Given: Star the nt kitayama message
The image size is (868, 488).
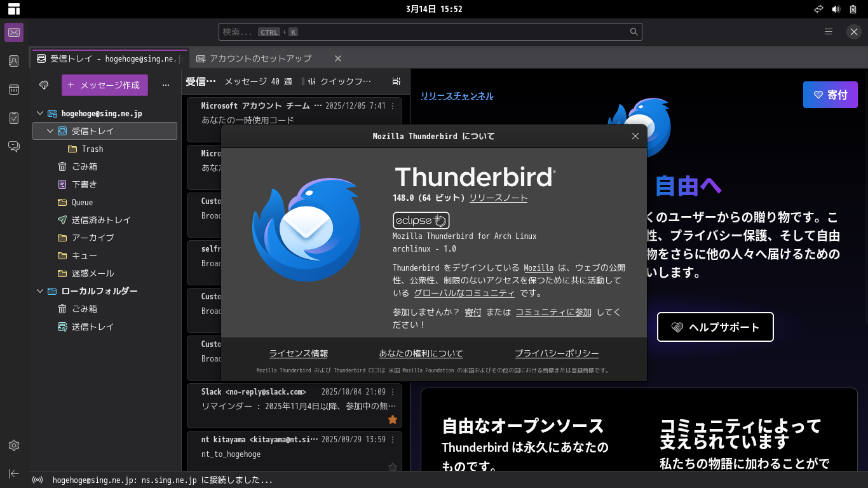Looking at the screenshot, I should coord(393,467).
